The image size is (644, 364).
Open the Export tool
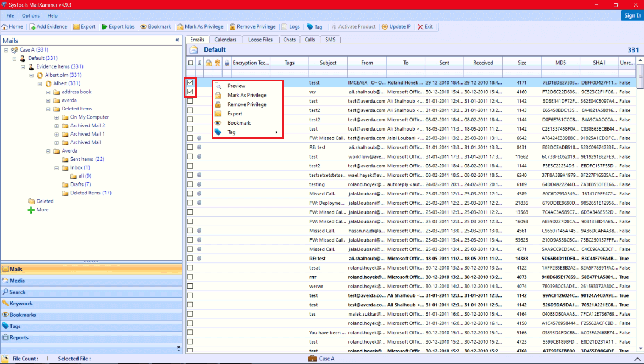pyautogui.click(x=84, y=26)
